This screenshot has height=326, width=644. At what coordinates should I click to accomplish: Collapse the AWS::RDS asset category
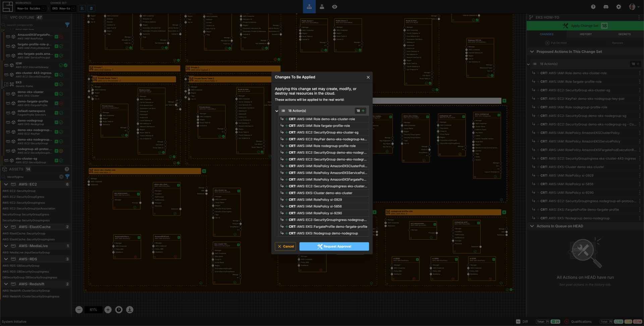click(x=6, y=259)
